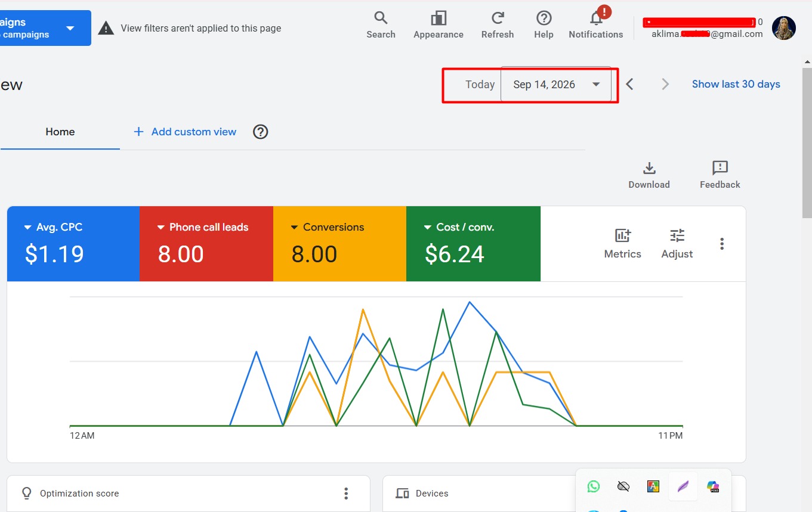Screen dimensions: 812x512
Task: Open the Help menu
Action: 544,26
